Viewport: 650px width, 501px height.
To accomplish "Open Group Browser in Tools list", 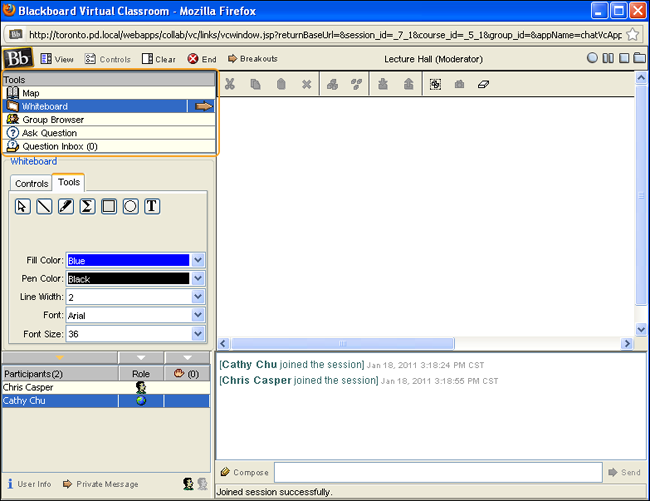I will (x=53, y=120).
